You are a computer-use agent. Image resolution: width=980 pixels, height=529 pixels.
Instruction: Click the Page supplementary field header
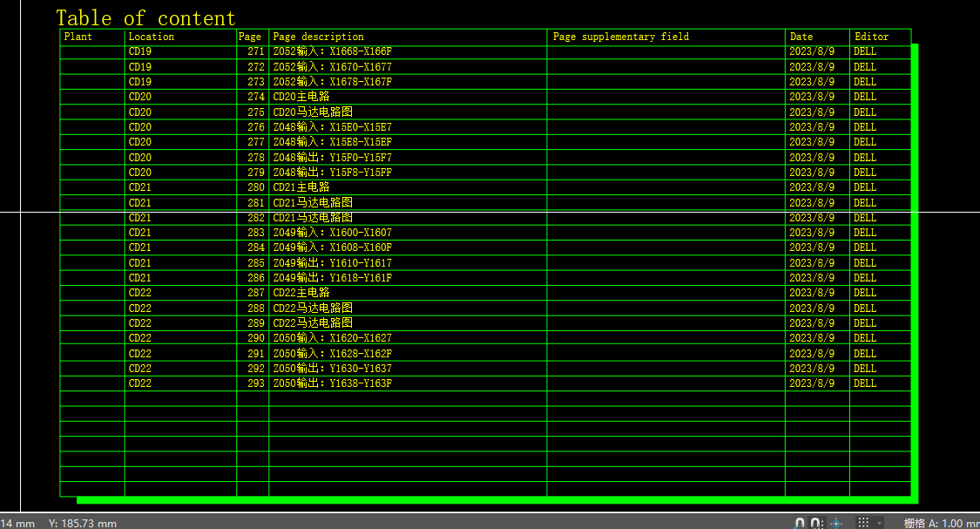click(x=620, y=37)
